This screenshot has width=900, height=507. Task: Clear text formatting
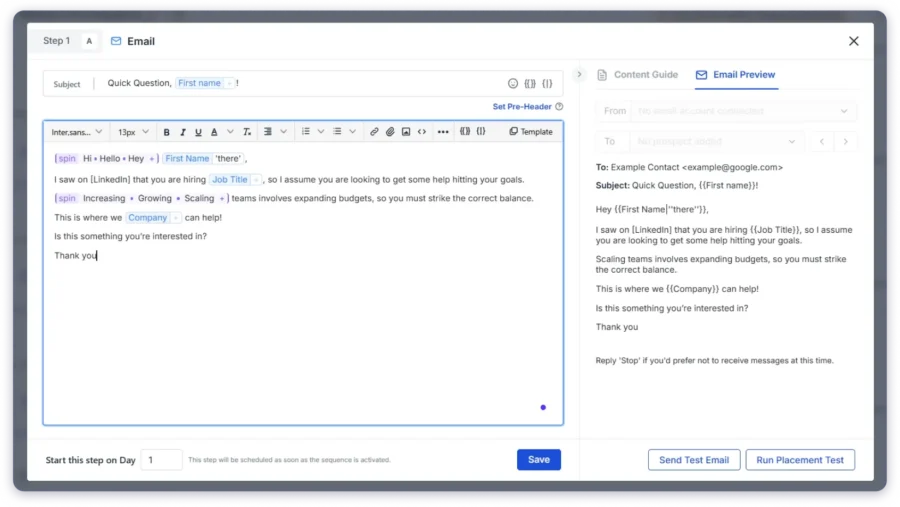(x=247, y=132)
